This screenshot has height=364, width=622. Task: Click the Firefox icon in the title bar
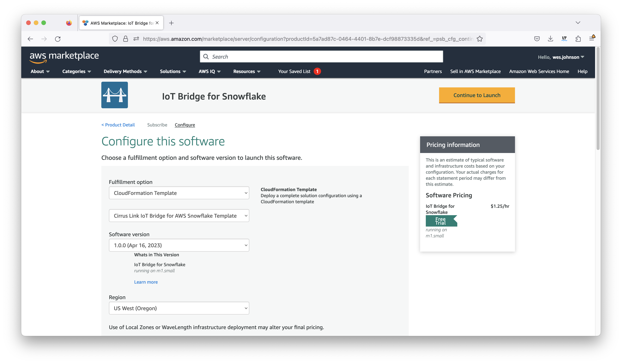point(69,23)
